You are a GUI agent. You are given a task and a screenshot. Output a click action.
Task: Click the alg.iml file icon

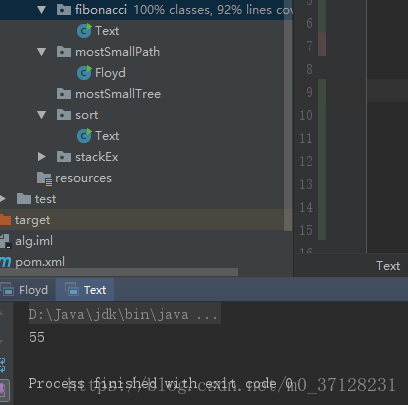(x=6, y=241)
